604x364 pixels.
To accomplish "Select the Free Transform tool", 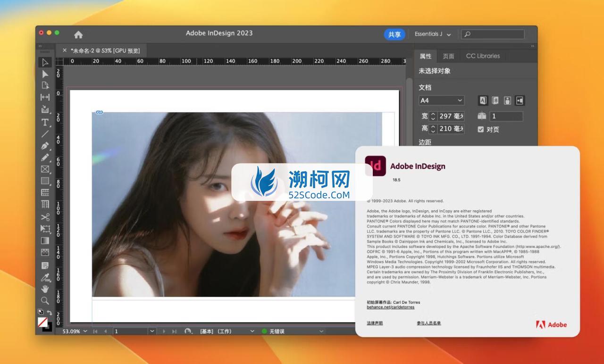I will pyautogui.click(x=45, y=229).
